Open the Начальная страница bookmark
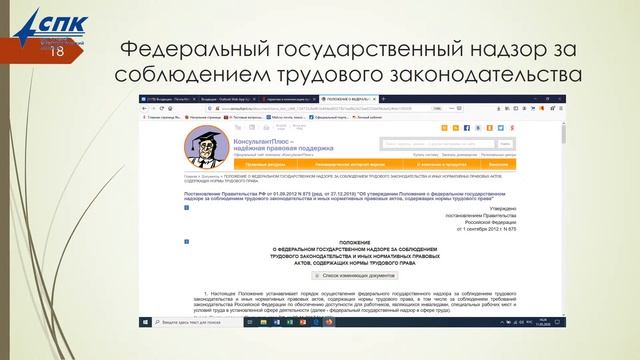This screenshot has width=640, height=360. tap(203, 117)
